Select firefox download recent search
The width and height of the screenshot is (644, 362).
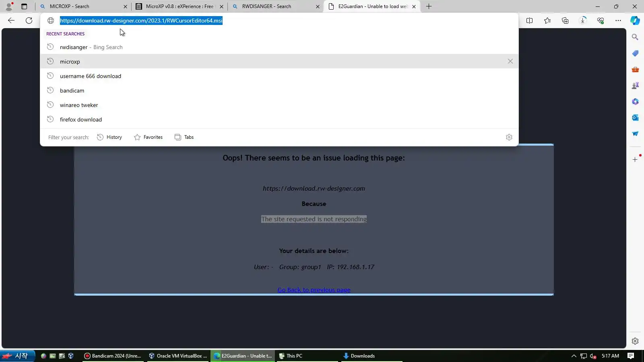point(279,119)
